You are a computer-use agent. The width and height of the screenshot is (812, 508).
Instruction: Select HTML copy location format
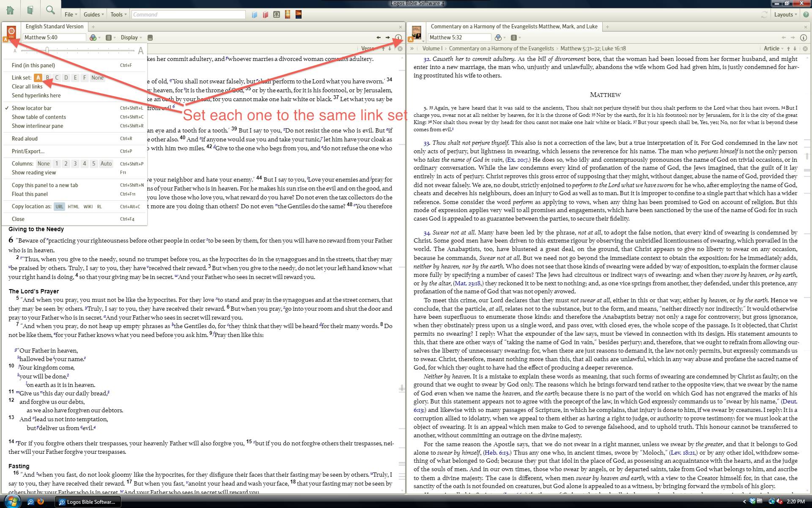pos(74,207)
